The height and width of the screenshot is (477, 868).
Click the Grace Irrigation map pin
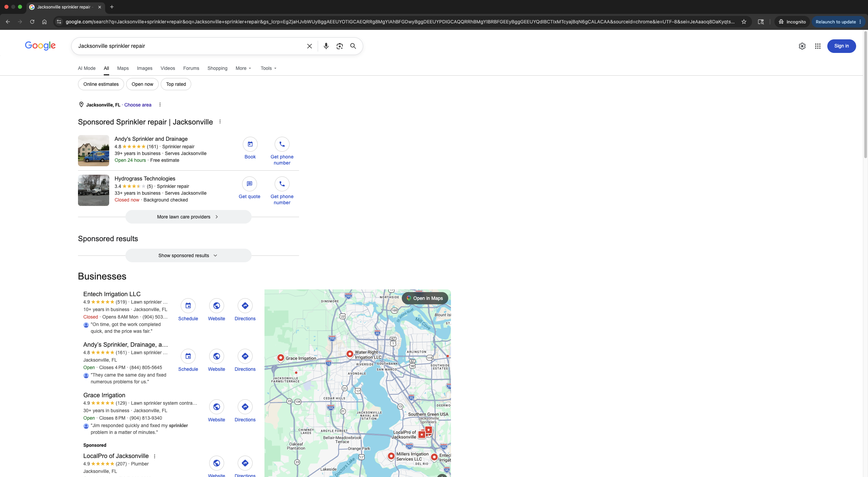280,358
